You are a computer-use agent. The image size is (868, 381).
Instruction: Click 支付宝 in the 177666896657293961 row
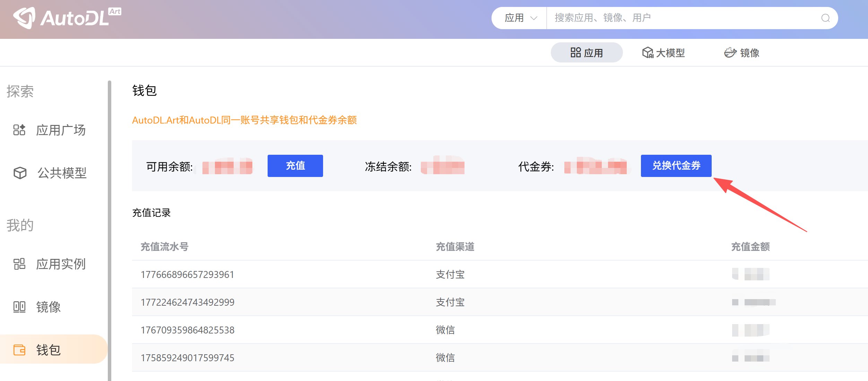[x=450, y=274]
